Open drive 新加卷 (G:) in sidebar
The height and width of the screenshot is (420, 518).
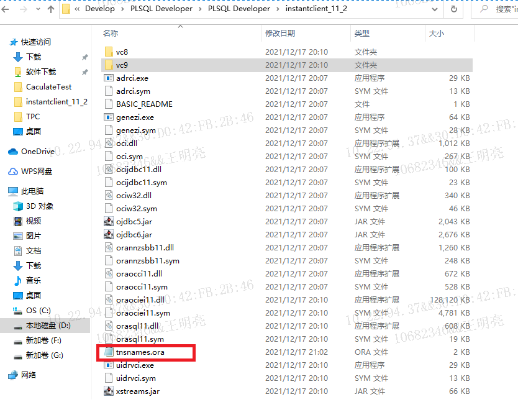click(x=44, y=355)
